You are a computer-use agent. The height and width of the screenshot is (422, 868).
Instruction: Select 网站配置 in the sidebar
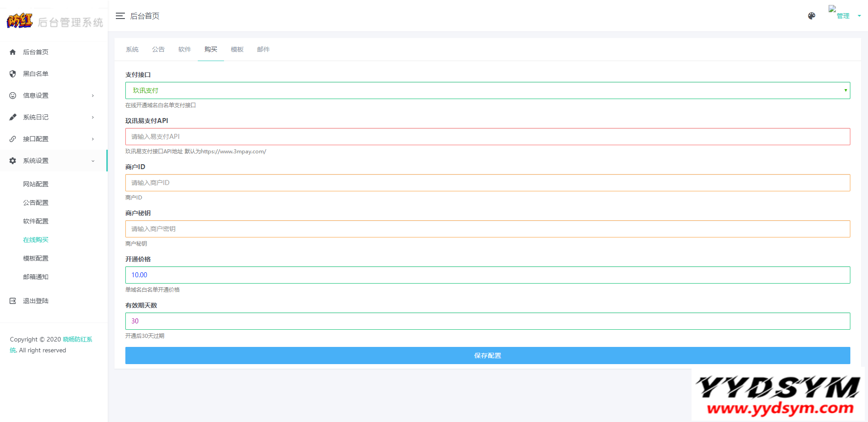36,184
